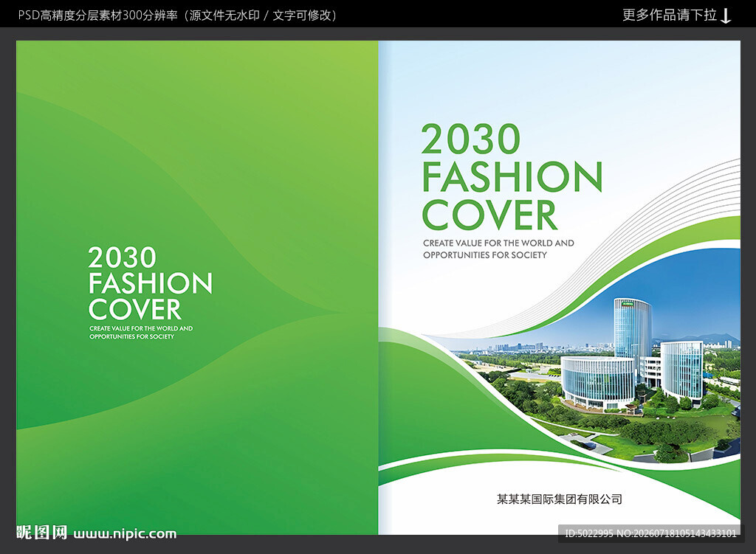Click the round glass building in photo
The height and width of the screenshot is (554, 756).
click(x=598, y=381)
